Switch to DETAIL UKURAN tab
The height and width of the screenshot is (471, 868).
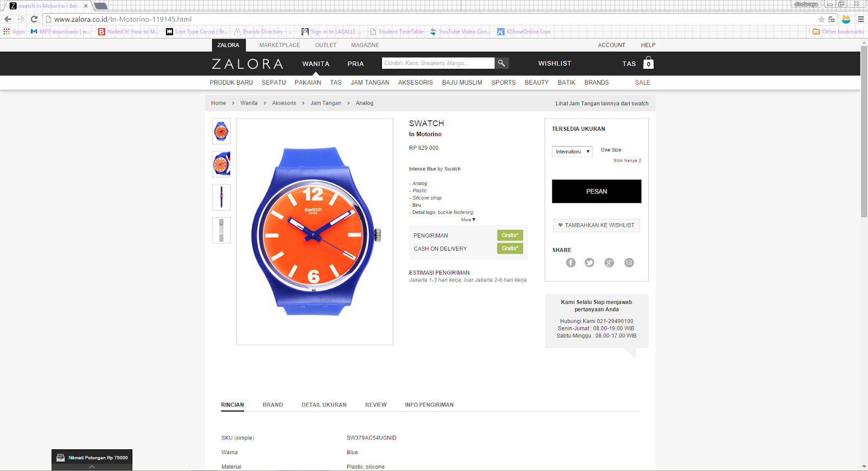(324, 405)
